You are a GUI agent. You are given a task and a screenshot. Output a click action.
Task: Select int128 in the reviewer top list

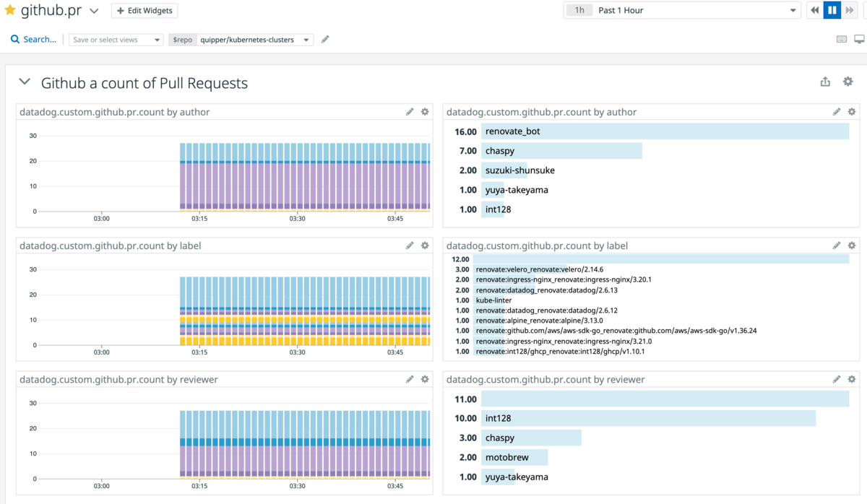pyautogui.click(x=650, y=418)
